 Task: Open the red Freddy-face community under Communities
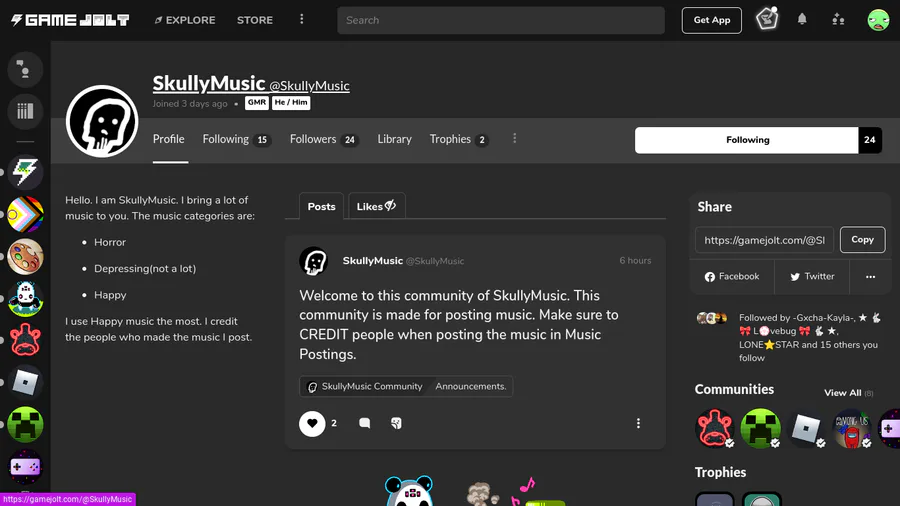pyautogui.click(x=715, y=428)
